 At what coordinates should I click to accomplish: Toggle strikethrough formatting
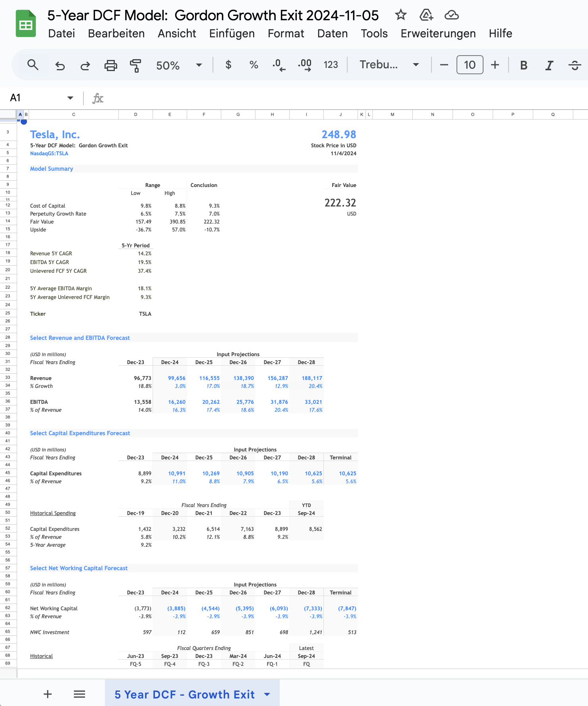[574, 65]
